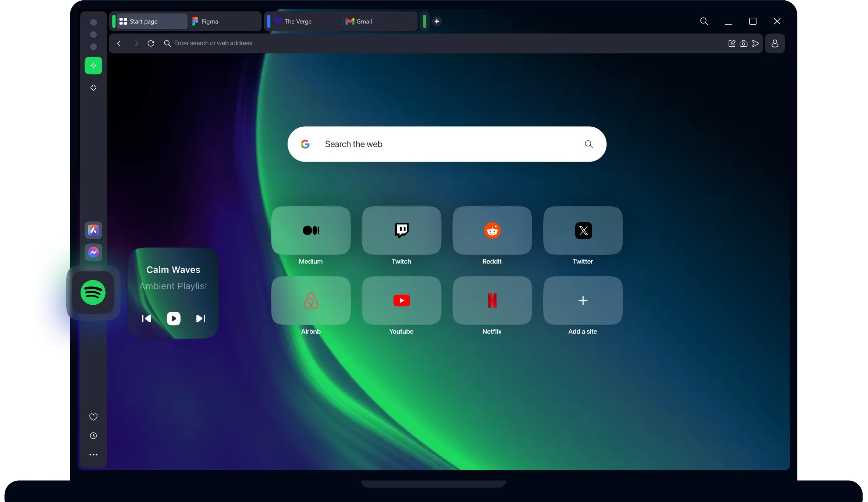The width and height of the screenshot is (868, 502).
Task: Switch to the Figma tab
Action: (x=224, y=21)
